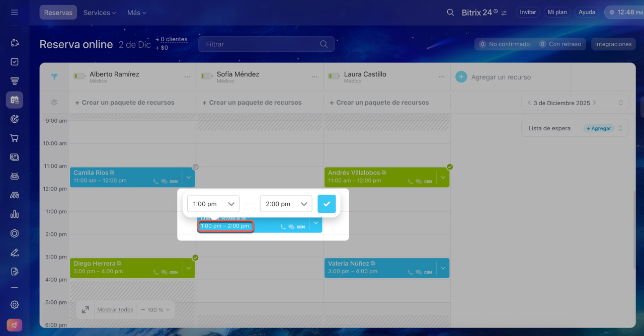
Task: Click the expand fullscreen arrows icon
Action: pos(85,310)
